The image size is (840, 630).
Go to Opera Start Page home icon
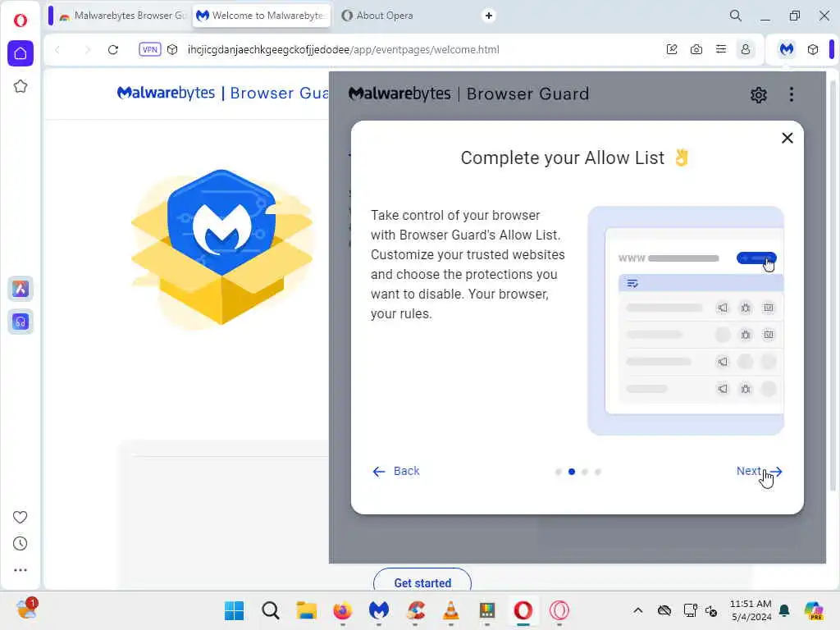tap(21, 53)
